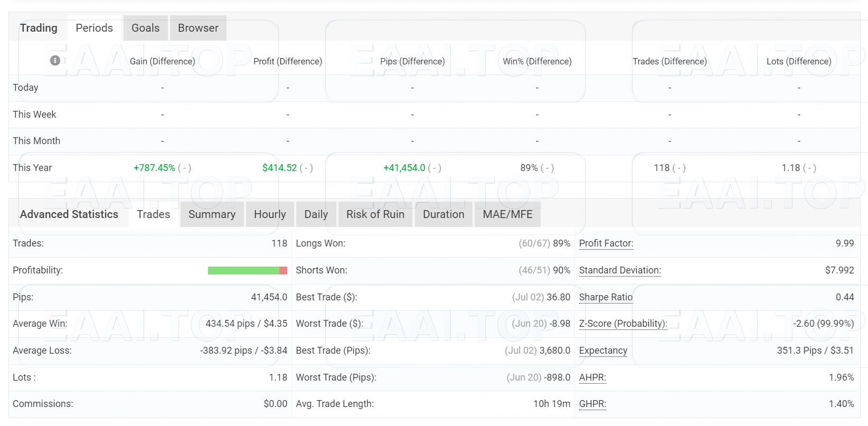Click the green Profitability bar

243,270
